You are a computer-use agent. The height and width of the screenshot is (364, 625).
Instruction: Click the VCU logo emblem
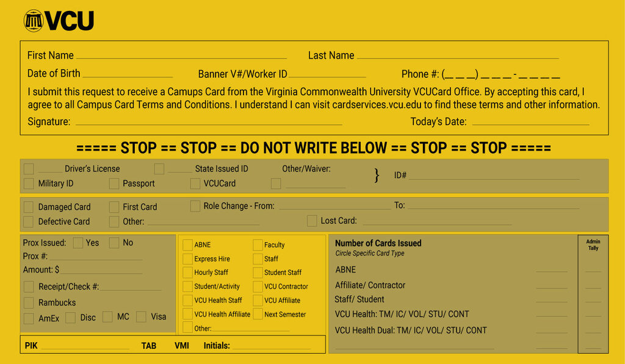click(x=34, y=21)
